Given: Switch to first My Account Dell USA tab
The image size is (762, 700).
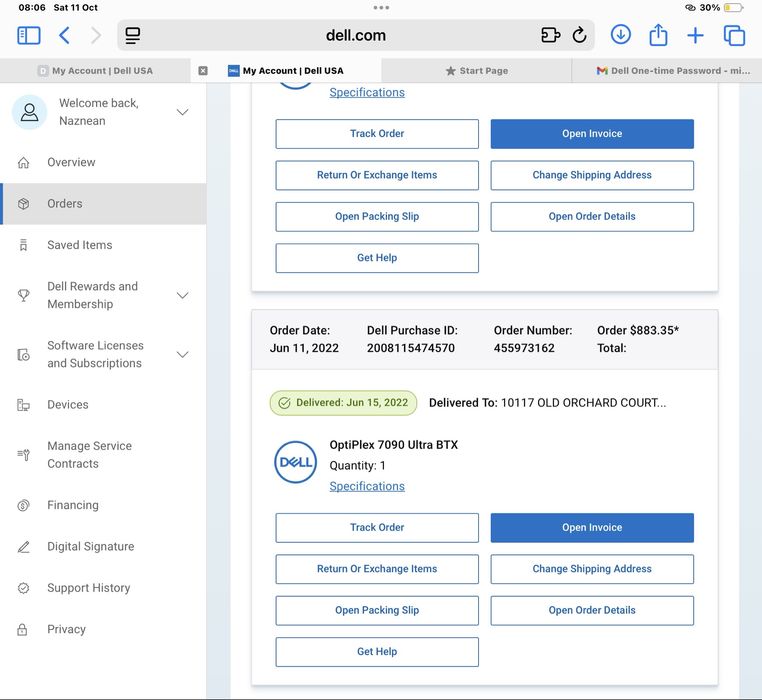Looking at the screenshot, I should [95, 71].
